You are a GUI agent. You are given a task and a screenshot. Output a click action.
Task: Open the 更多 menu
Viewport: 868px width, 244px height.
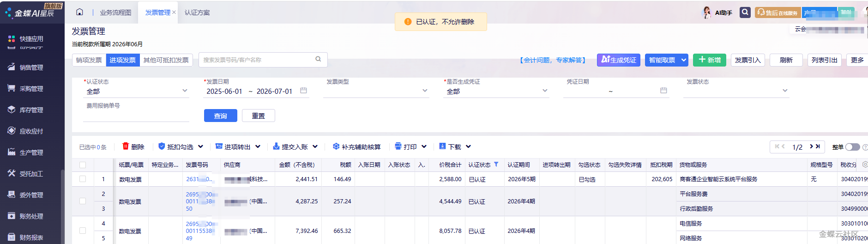click(857, 60)
